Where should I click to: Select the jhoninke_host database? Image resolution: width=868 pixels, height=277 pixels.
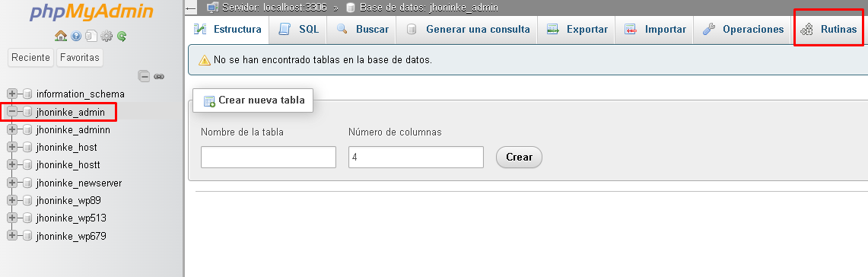pos(66,148)
